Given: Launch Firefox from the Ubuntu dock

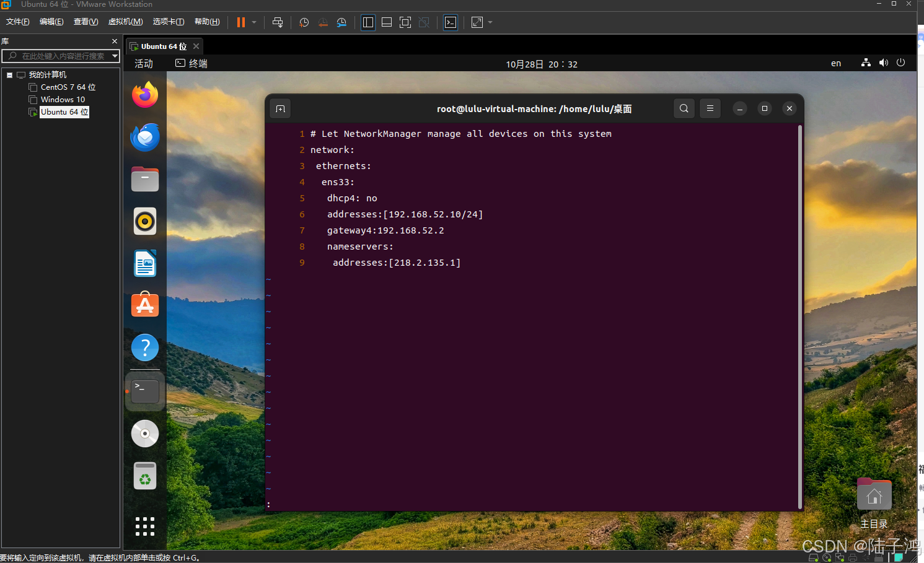Looking at the screenshot, I should pos(144,95).
